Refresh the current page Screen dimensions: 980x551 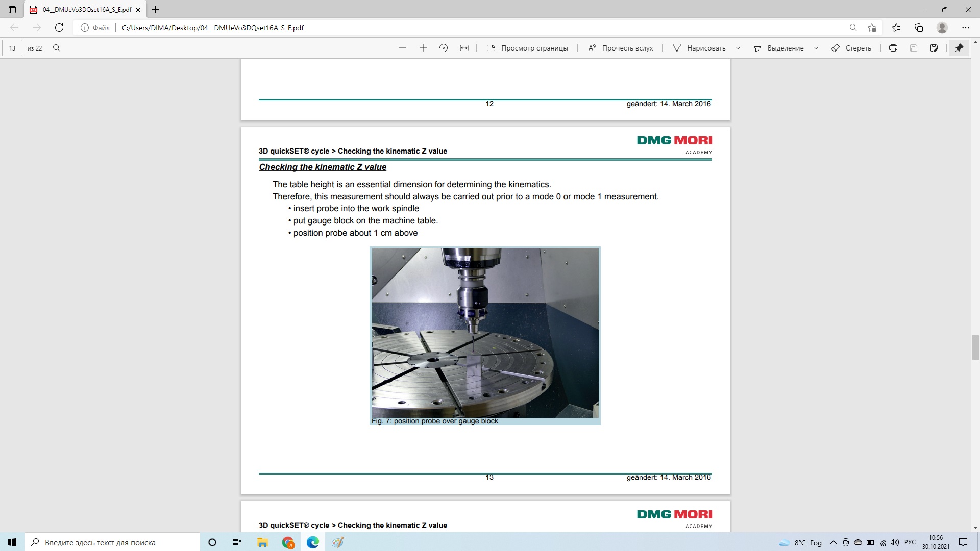coord(59,28)
